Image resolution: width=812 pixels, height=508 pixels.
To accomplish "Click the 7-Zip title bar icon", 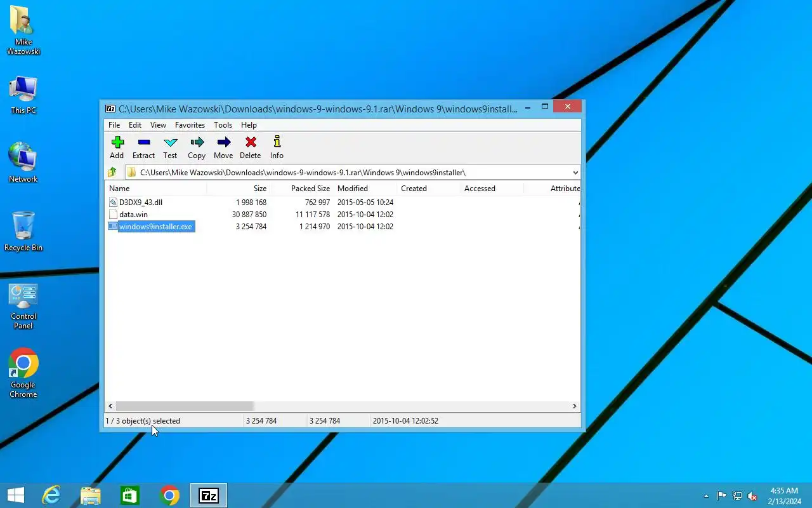I will (x=110, y=109).
